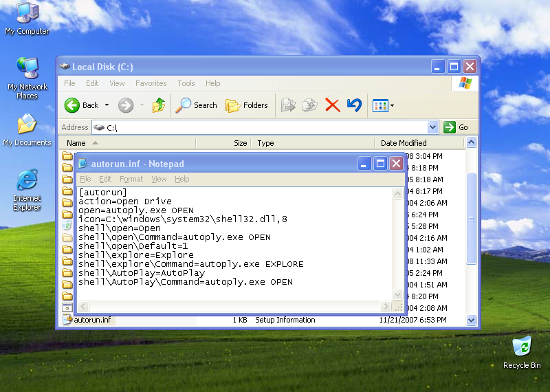This screenshot has height=392, width=550.
Task: Maximize the Notepad window
Action: click(380, 164)
